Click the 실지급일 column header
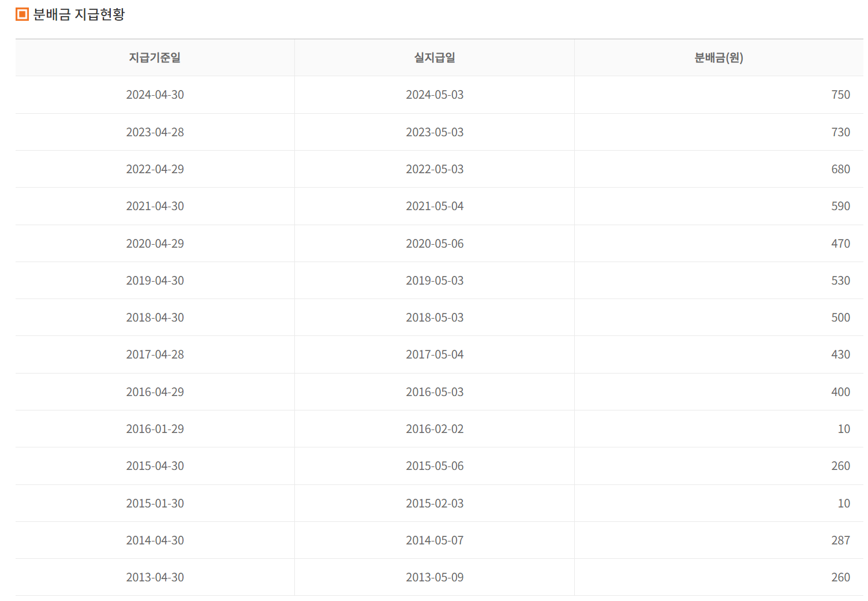Viewport: 868px width, 601px height. (435, 58)
